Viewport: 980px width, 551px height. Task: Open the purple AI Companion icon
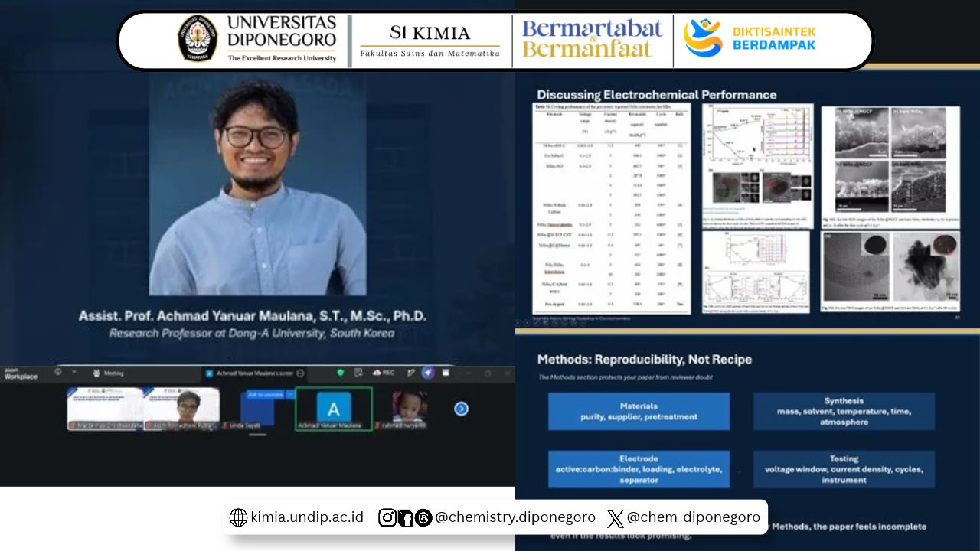[428, 373]
